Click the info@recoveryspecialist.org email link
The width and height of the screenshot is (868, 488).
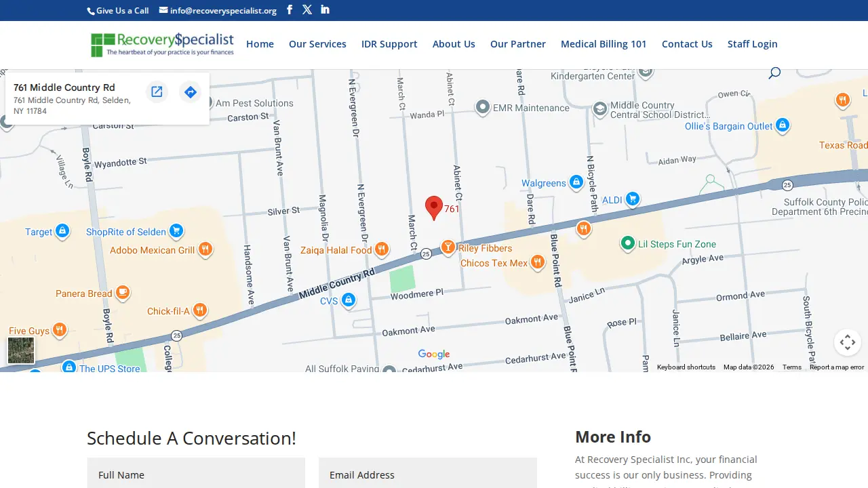tap(218, 10)
